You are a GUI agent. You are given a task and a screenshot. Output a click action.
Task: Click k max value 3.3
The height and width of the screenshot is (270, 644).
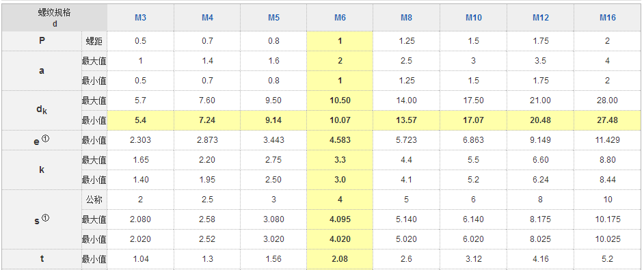pos(340,160)
